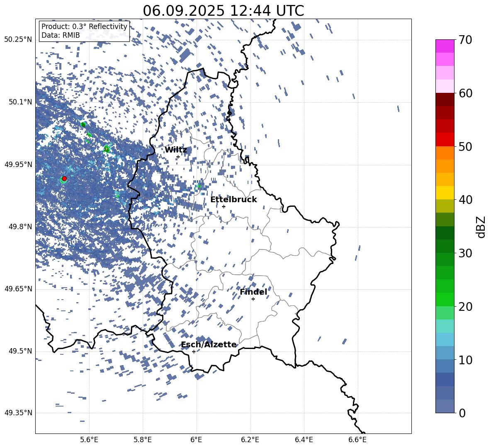The width and height of the screenshot is (491, 448).
Task: Pick the yellow 40 dBZ colorbar segment
Action: point(445,193)
